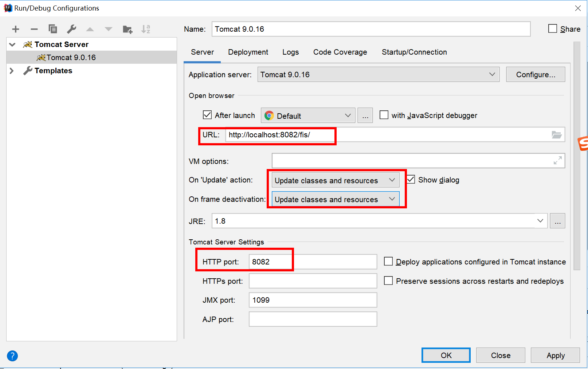
Task: Move configuration down with down arrow
Action: coord(109,29)
